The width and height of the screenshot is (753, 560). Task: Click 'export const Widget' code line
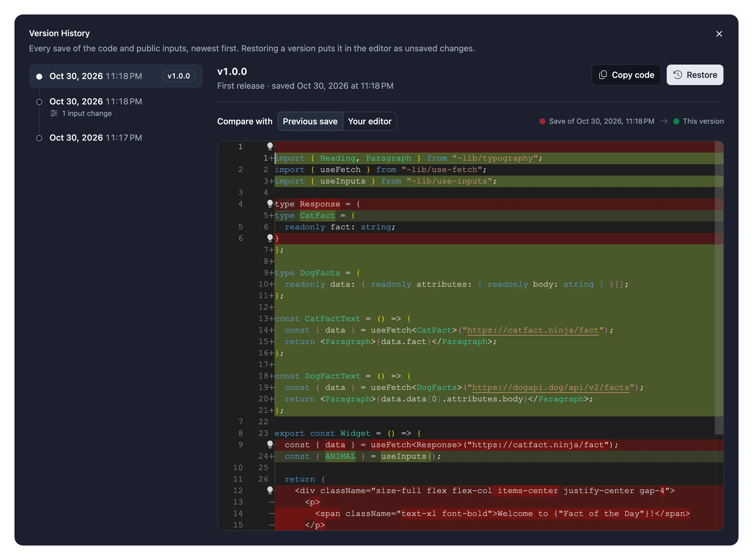(348, 433)
